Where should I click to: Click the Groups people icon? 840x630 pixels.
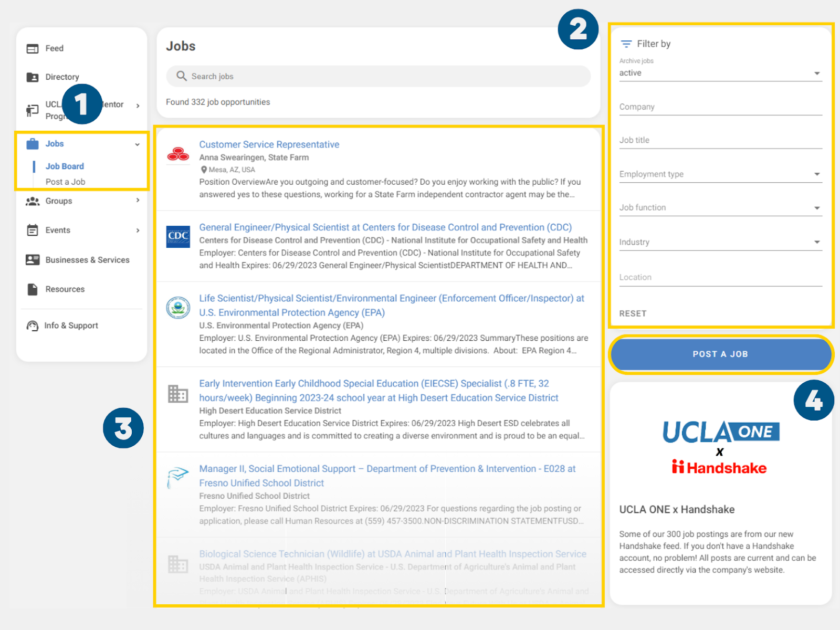click(x=33, y=201)
